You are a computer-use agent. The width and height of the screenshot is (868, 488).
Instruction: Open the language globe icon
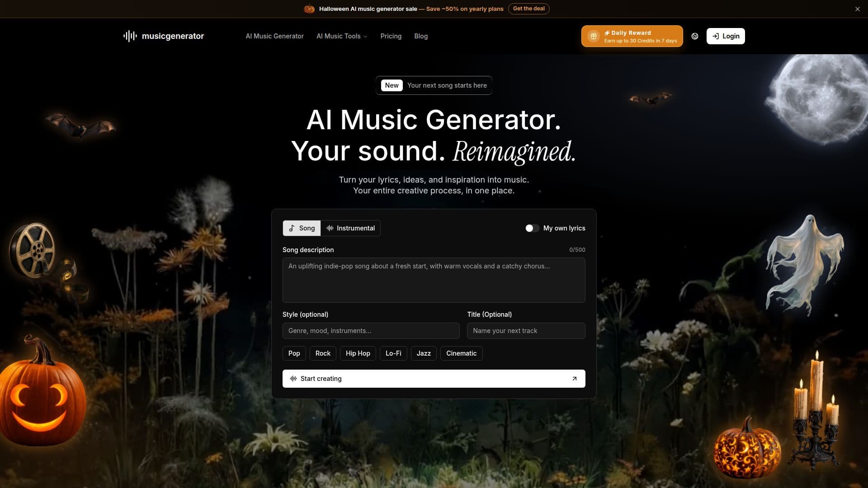pos(695,36)
